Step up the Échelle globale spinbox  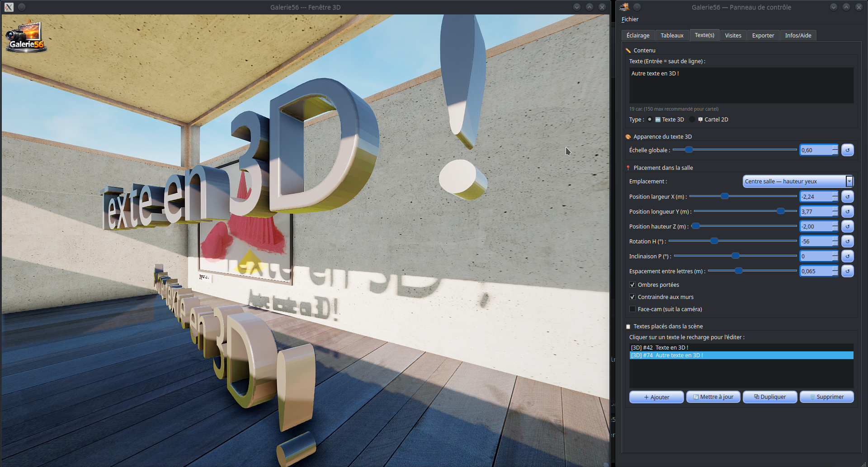tap(835, 147)
